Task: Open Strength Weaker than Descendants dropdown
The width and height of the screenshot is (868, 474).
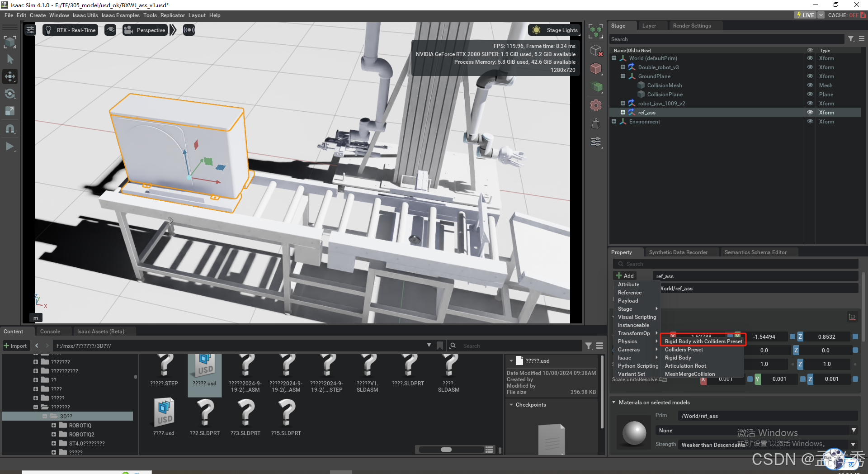Action: pos(768,445)
